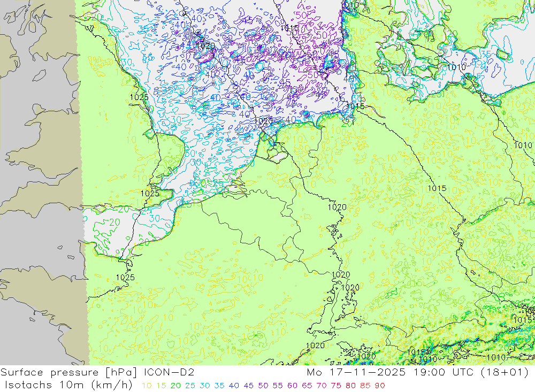Click legend value 35 in the isotach scale
Screen dimensions: 535x392
[x=219, y=386]
